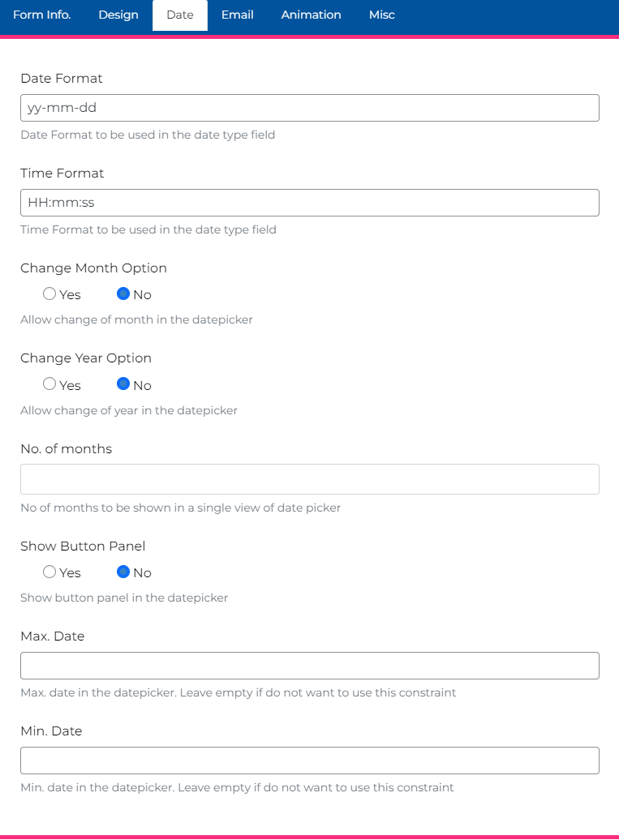The height and width of the screenshot is (840, 619).
Task: Click the Date Format input containing yy-mm-dd
Action: (x=309, y=107)
